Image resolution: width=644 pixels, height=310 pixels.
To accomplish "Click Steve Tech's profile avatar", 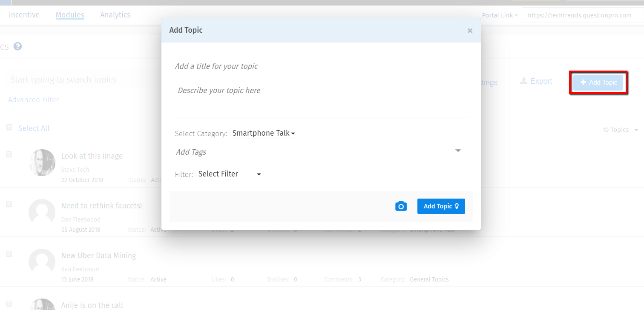I will (x=42, y=162).
